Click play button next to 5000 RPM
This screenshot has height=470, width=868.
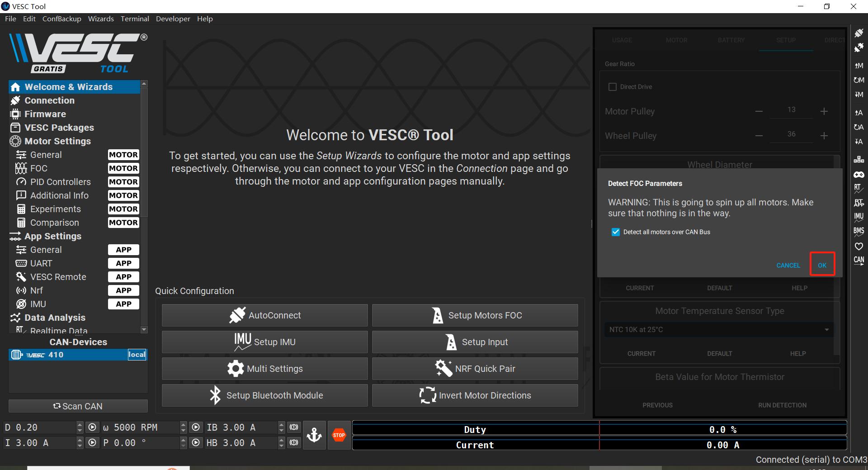pyautogui.click(x=196, y=427)
